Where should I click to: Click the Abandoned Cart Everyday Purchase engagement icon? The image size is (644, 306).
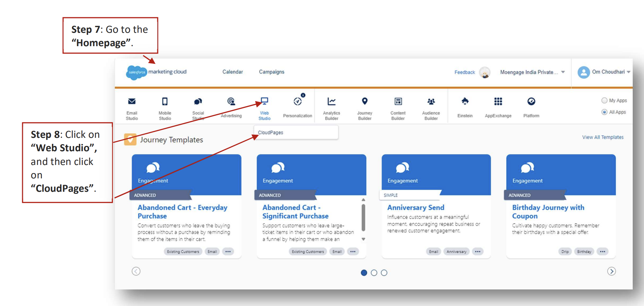click(153, 167)
